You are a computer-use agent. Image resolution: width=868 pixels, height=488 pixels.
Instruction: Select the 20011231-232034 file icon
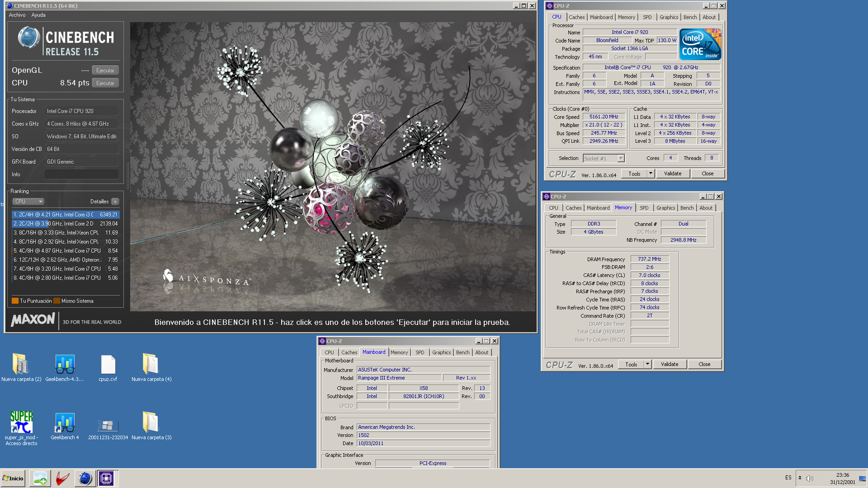[108, 428]
